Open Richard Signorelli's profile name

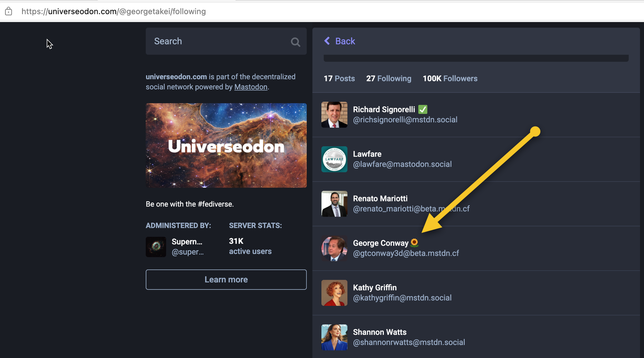click(384, 109)
